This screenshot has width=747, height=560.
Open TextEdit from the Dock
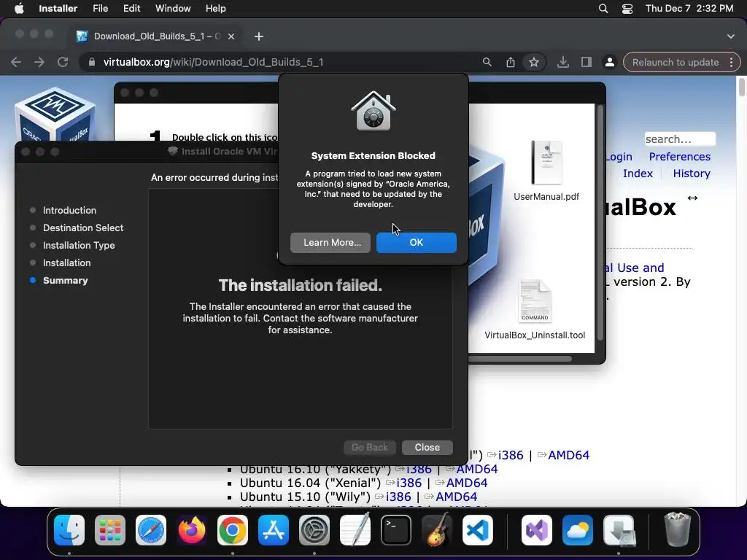coord(355,530)
